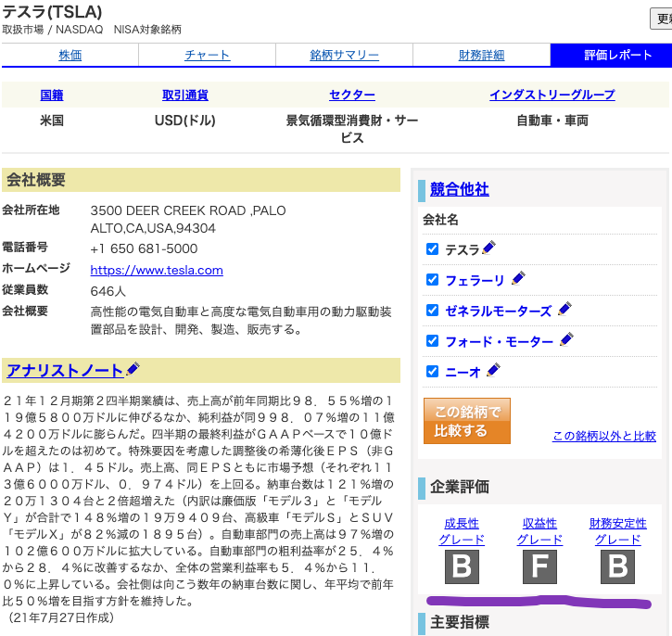Click the pencil icon next to ニーオ
This screenshot has width=672, height=636.
[x=493, y=370]
